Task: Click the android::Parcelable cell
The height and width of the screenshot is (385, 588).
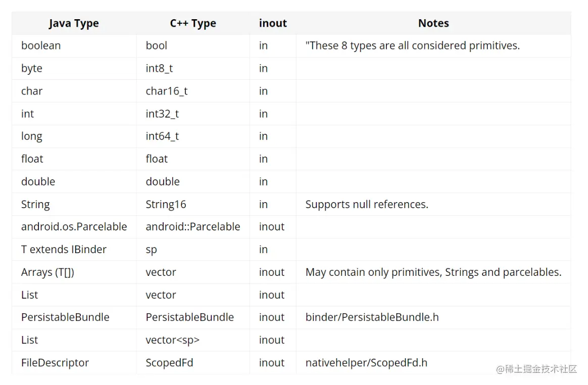Action: tap(193, 227)
